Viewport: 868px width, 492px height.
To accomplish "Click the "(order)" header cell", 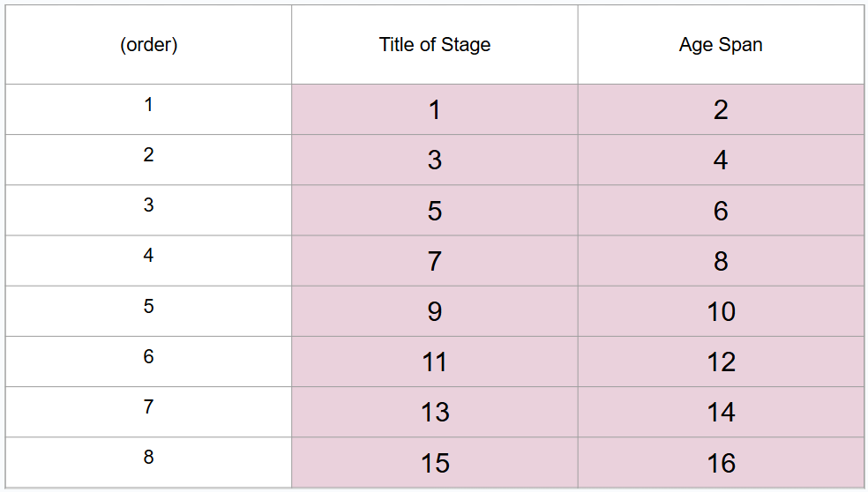I will [x=148, y=45].
